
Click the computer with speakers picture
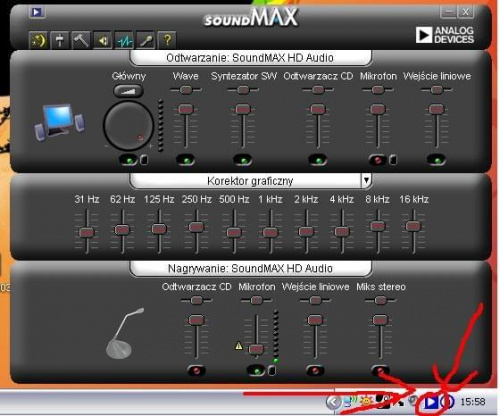click(x=60, y=122)
